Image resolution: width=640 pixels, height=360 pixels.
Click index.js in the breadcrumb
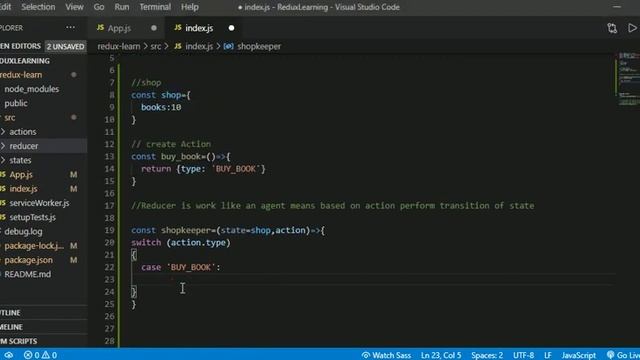pyautogui.click(x=199, y=46)
